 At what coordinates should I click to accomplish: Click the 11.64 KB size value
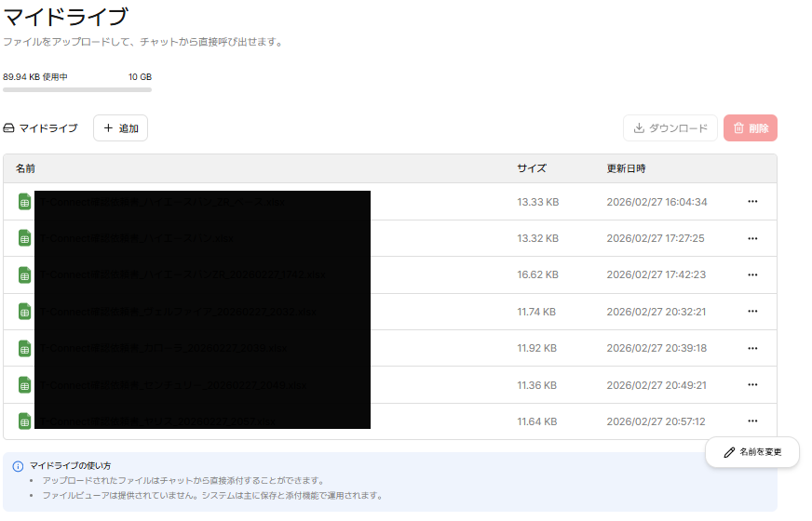pyautogui.click(x=537, y=421)
